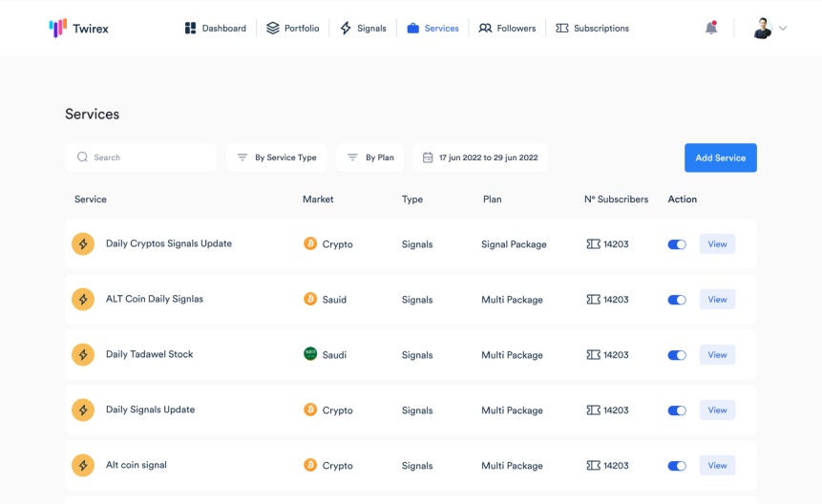View the Daily Tadawel Stock service
822x504 pixels.
tap(717, 355)
